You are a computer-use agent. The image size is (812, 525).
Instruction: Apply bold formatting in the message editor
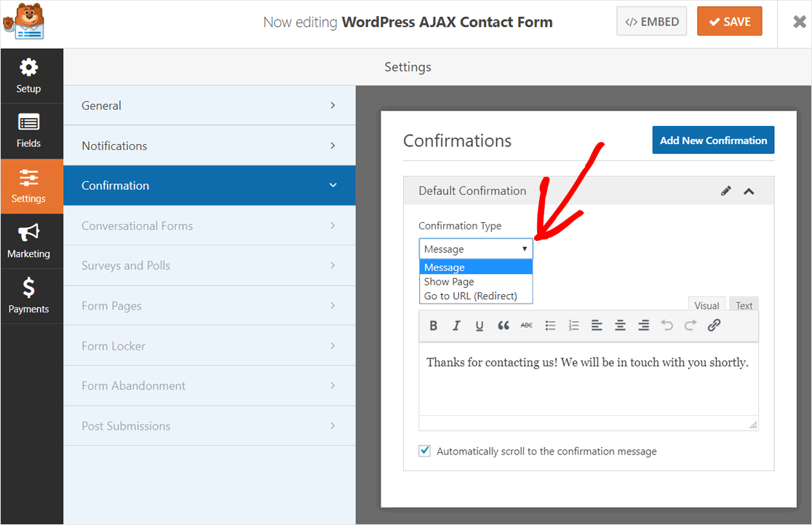pyautogui.click(x=433, y=325)
